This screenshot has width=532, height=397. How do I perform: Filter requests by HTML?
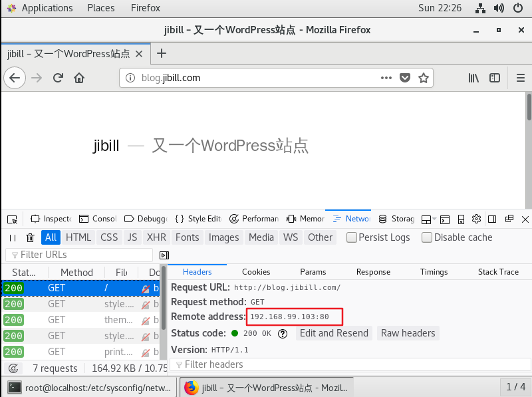point(78,237)
